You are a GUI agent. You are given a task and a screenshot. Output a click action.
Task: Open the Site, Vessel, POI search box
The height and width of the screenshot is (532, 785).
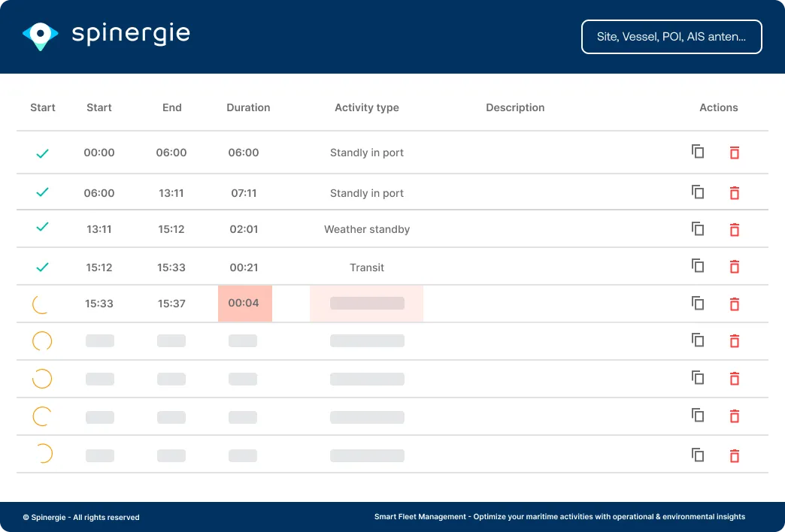click(x=671, y=37)
